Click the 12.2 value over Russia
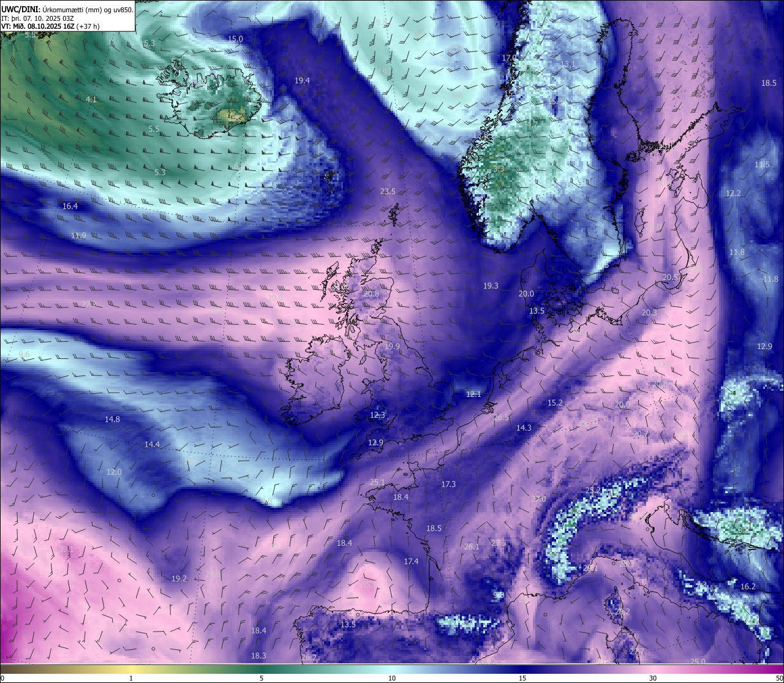This screenshot has height=683, width=784. click(733, 193)
